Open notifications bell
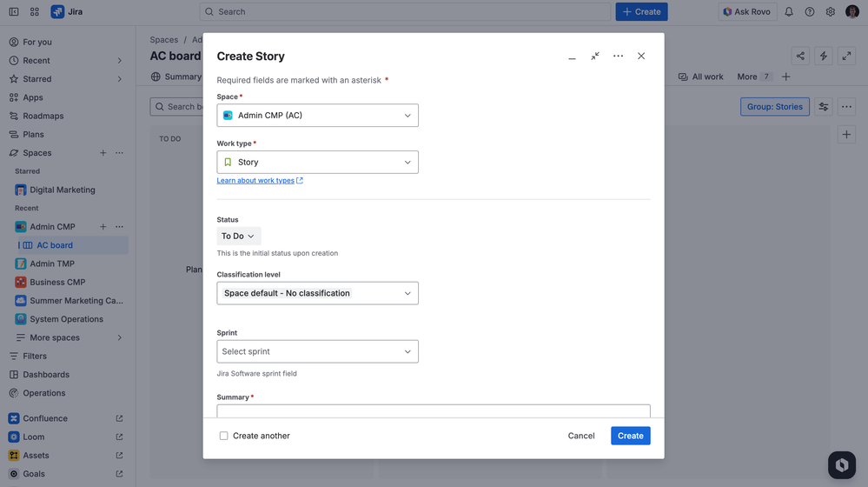868x487 pixels. (x=789, y=11)
